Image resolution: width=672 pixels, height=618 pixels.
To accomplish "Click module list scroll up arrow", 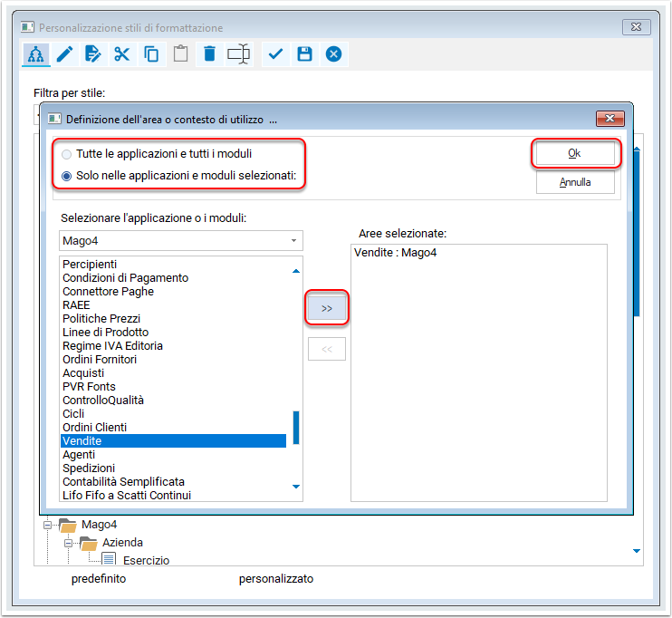I will (x=296, y=271).
